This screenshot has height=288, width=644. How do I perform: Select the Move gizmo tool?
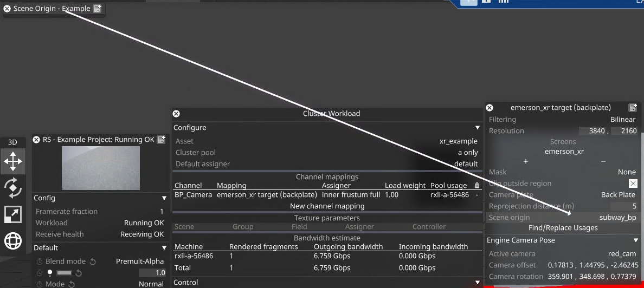click(x=13, y=161)
